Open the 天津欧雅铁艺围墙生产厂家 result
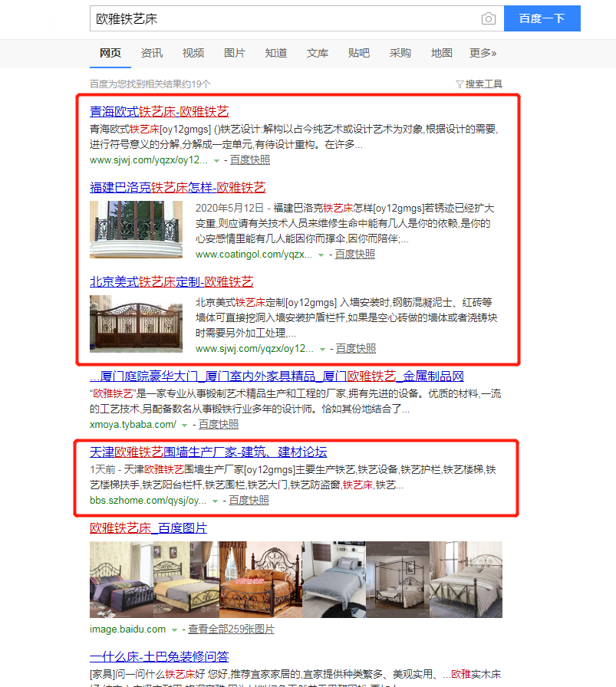Image resolution: width=616 pixels, height=687 pixels. tap(208, 452)
